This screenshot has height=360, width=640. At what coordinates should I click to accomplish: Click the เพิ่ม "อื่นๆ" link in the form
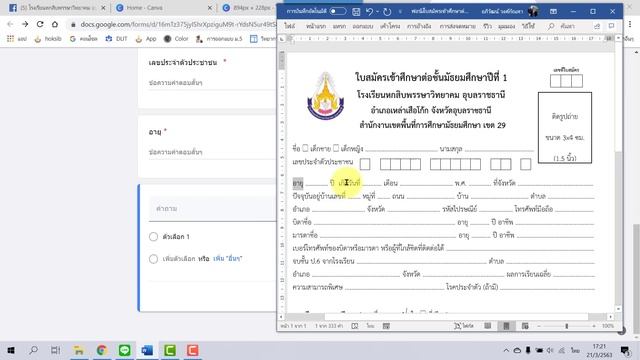(227, 259)
